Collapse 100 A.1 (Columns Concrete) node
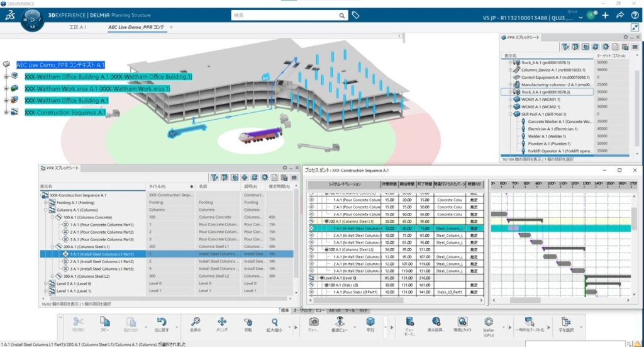The width and height of the screenshot is (644, 347). pyautogui.click(x=53, y=217)
